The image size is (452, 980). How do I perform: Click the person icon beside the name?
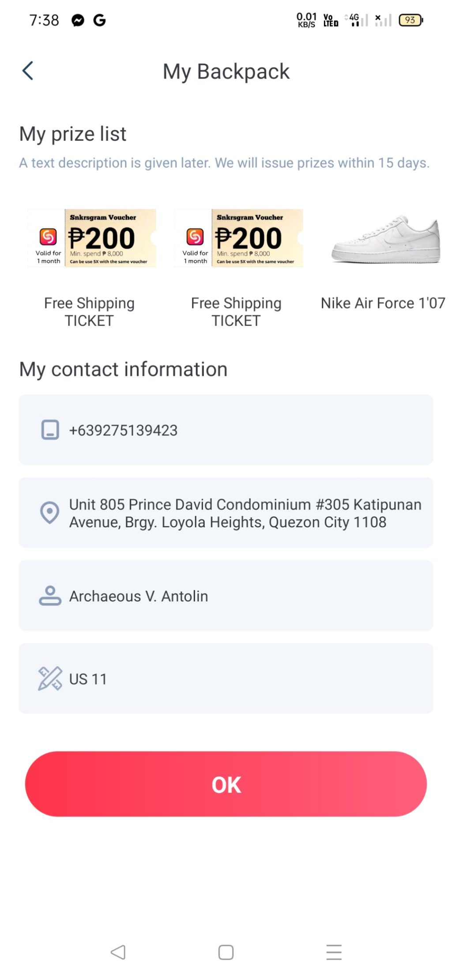pos(50,595)
